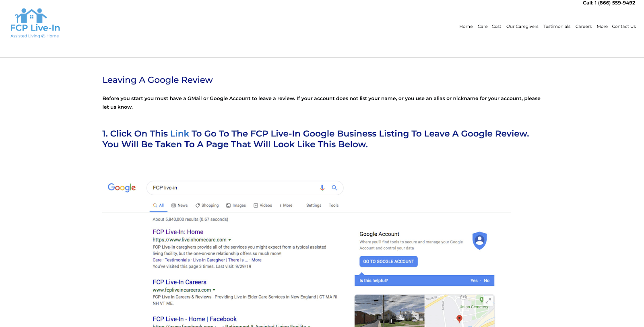The height and width of the screenshot is (327, 644).
Task: Click the microphone voice search icon
Action: point(322,188)
